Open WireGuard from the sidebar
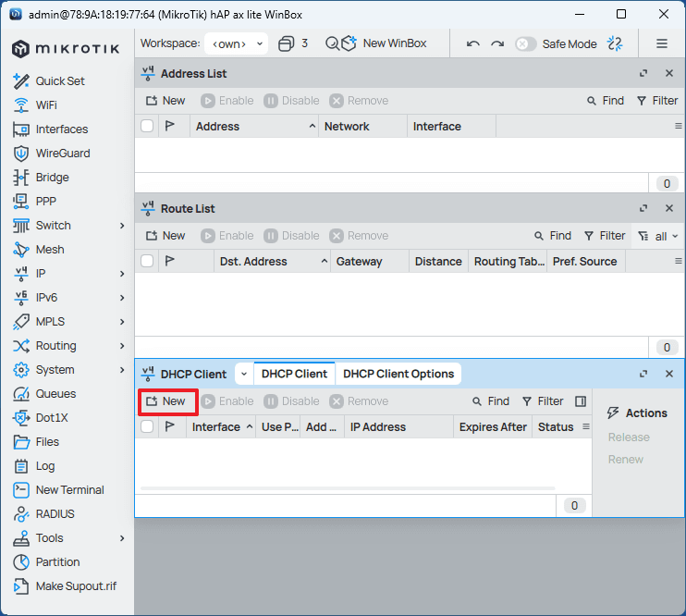Image resolution: width=686 pixels, height=616 pixels. tap(62, 154)
